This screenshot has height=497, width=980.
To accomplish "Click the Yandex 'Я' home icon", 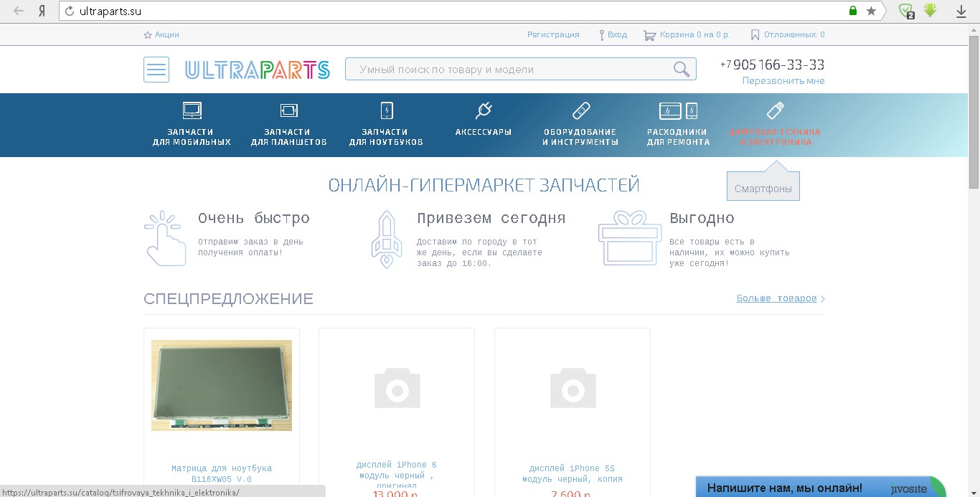I will 42,11.
